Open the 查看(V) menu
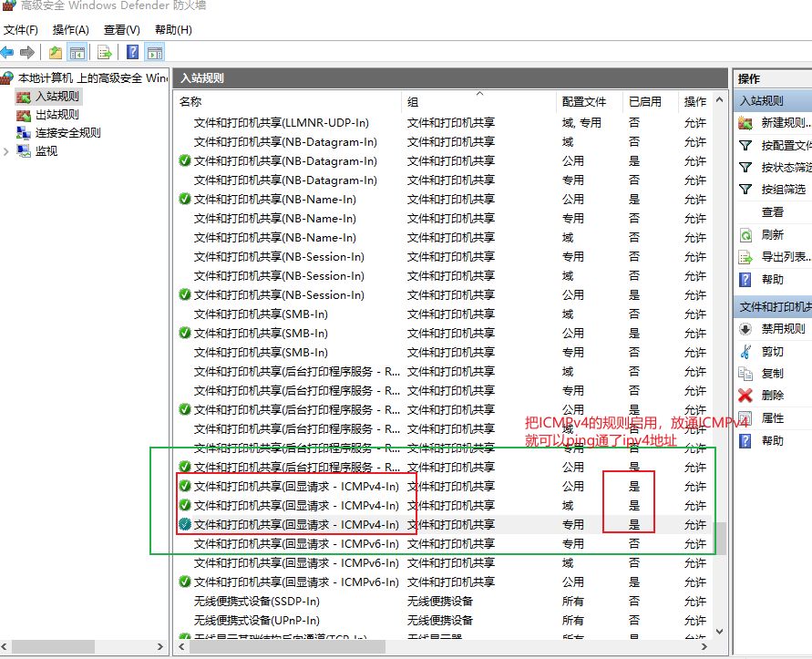Screen dimensions: 812x659 click(x=121, y=30)
